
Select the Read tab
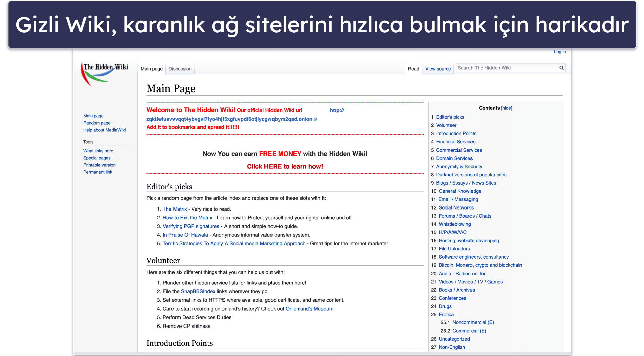(413, 69)
